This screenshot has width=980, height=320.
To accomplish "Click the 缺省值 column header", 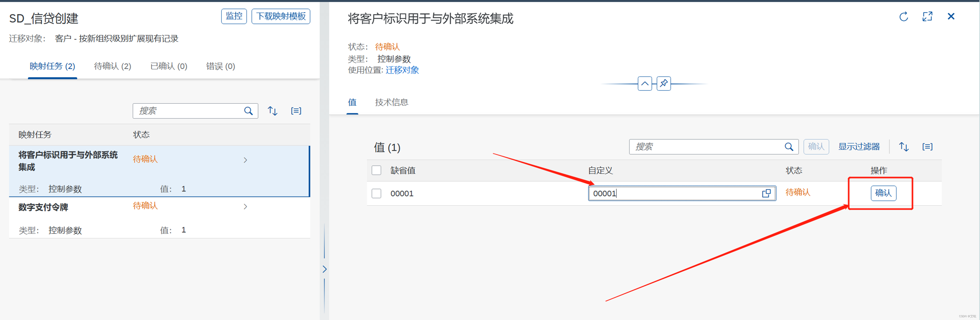I will (403, 170).
